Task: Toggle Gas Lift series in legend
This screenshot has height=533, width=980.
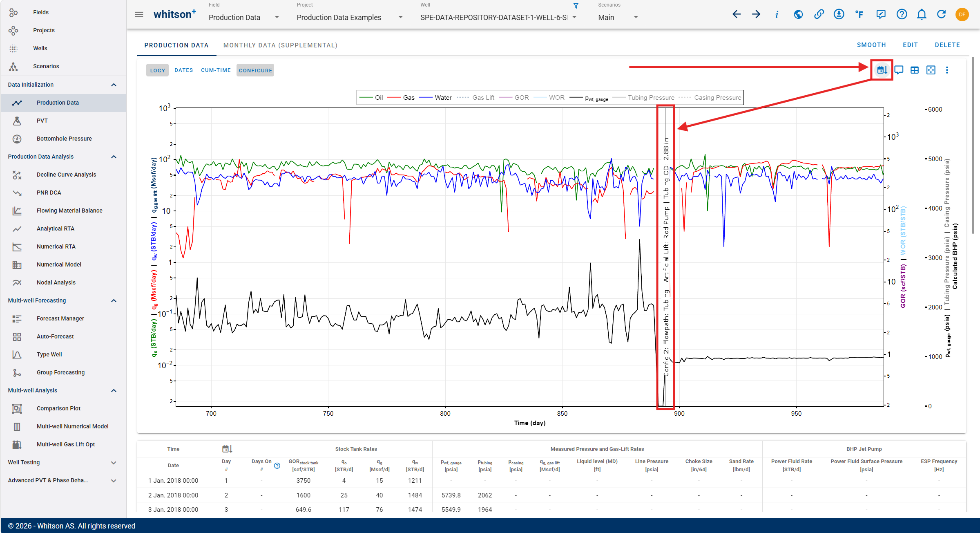Action: 475,97
